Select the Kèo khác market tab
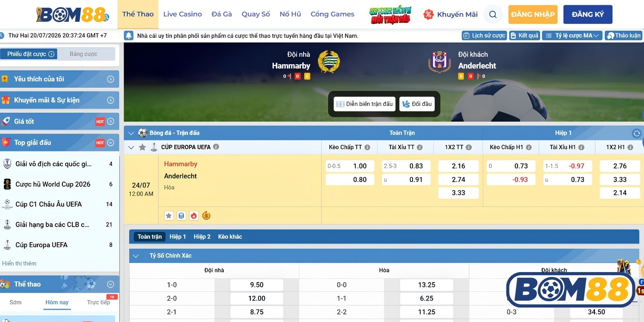644x322 pixels. coord(230,237)
